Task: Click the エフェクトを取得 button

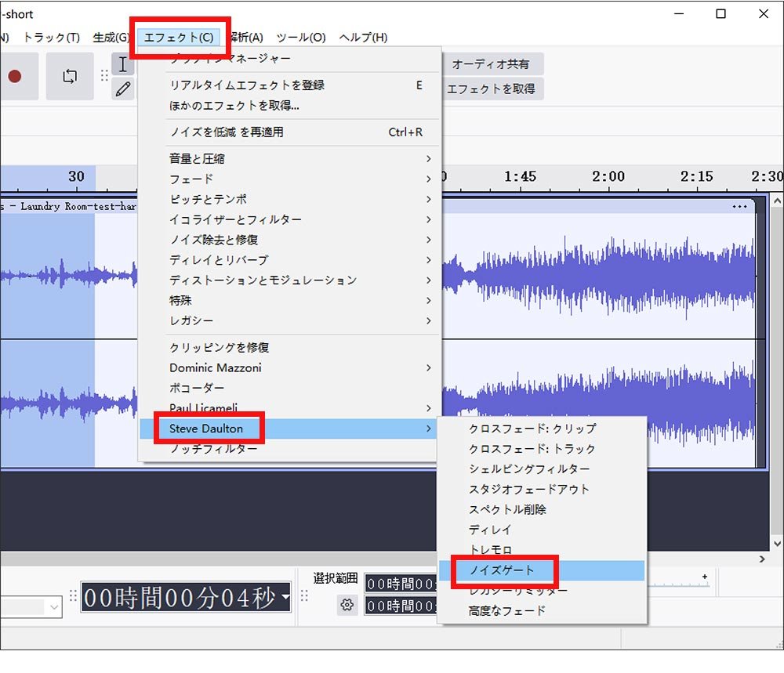Action: [492, 89]
